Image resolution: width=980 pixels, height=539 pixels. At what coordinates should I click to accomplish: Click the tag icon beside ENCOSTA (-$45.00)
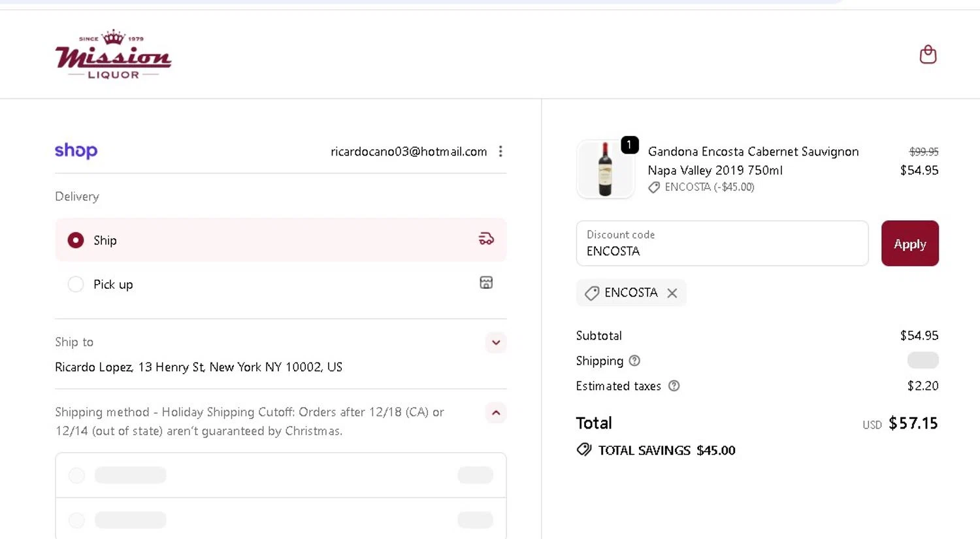coord(654,188)
